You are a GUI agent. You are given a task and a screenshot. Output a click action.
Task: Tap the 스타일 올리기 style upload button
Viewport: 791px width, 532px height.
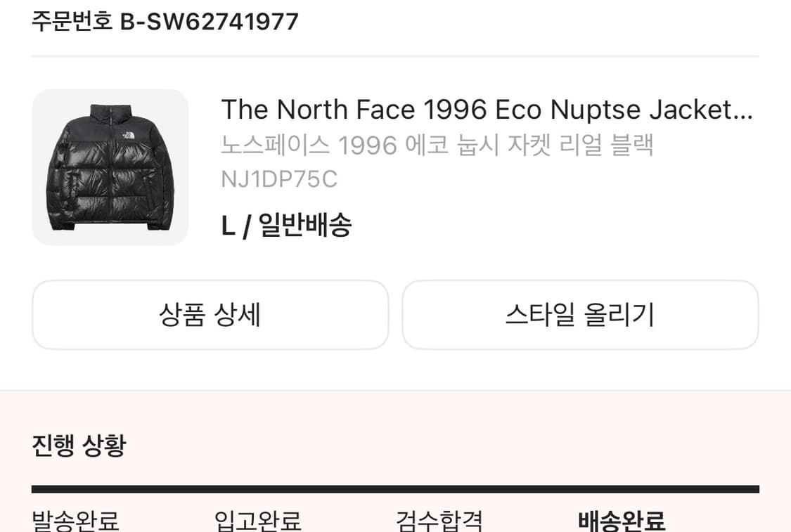click(580, 315)
